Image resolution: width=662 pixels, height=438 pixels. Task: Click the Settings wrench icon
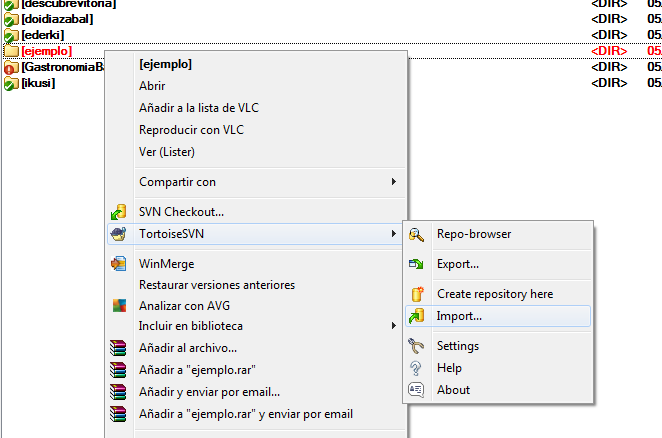tap(417, 346)
